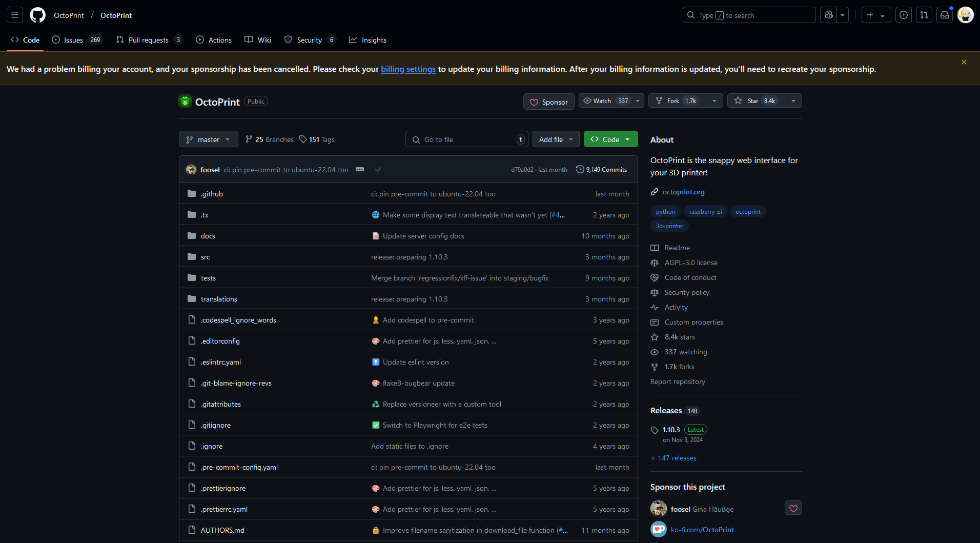Go to the Actions tab
Viewport: 980px width, 543px height.
[x=214, y=40]
